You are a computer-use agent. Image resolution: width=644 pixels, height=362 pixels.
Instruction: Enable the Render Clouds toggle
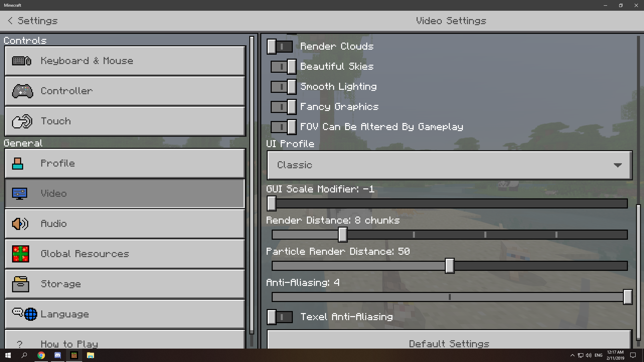[280, 47]
